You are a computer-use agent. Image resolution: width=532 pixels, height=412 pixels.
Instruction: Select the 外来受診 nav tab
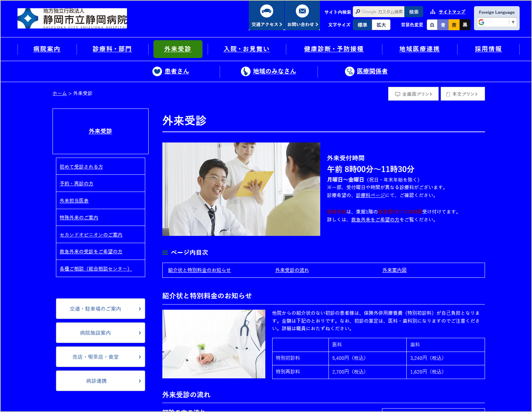178,49
